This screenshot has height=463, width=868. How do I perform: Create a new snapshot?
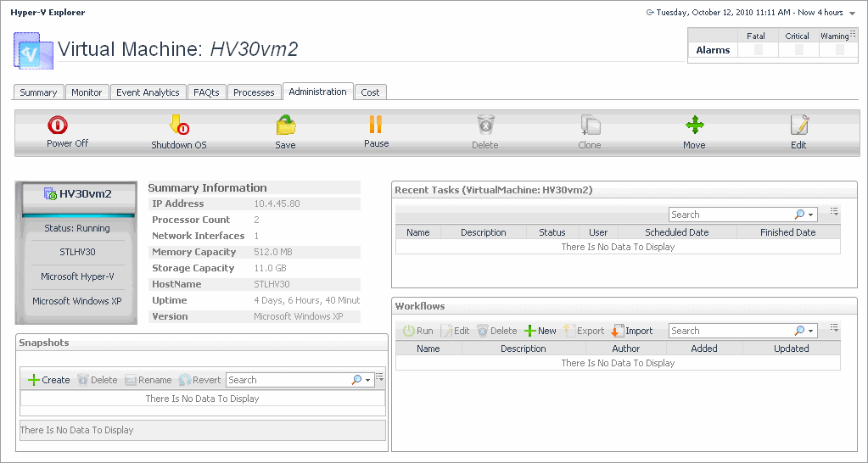(49, 380)
